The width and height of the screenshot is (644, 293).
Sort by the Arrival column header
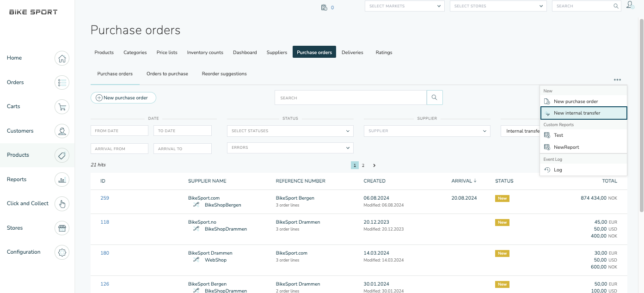click(x=464, y=181)
